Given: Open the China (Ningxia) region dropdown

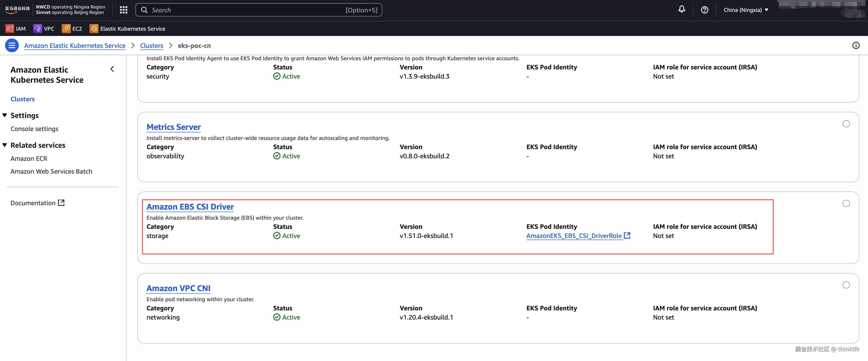Looking at the screenshot, I should pyautogui.click(x=746, y=10).
